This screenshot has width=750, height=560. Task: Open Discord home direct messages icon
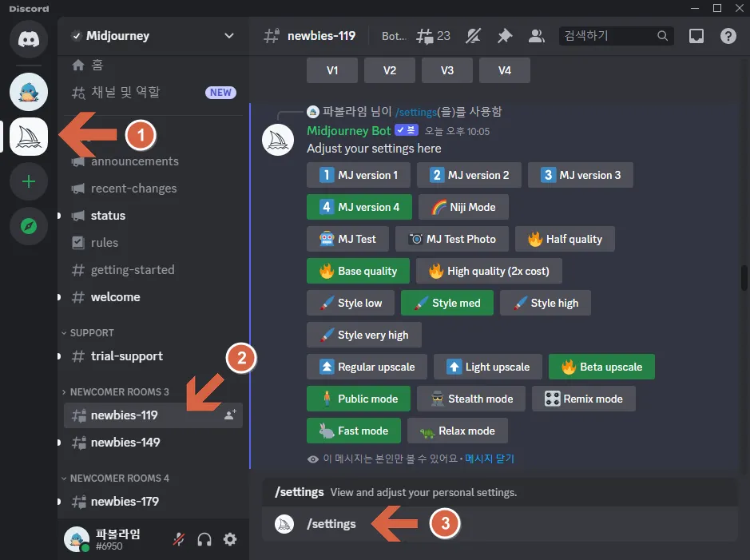(29, 38)
